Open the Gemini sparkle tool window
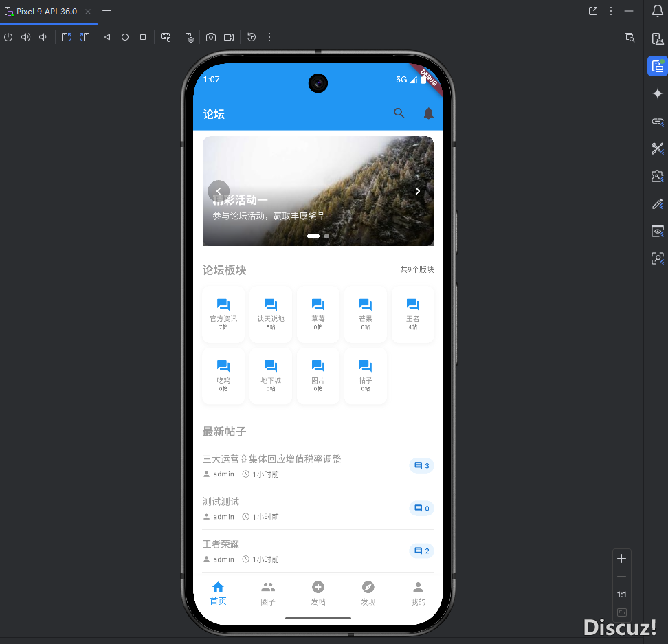Viewport: 668px width, 644px height. 658,94
